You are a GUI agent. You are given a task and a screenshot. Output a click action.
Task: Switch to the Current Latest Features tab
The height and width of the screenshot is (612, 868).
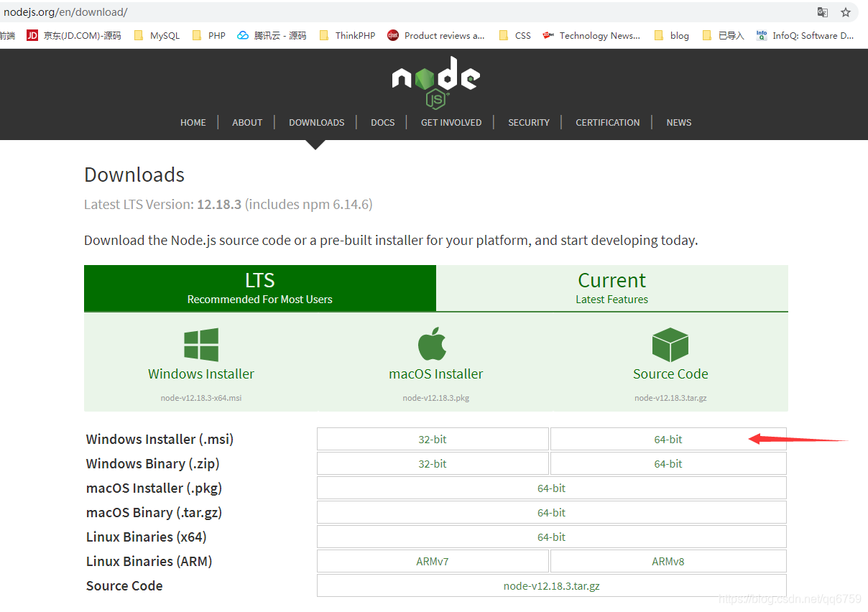(612, 288)
